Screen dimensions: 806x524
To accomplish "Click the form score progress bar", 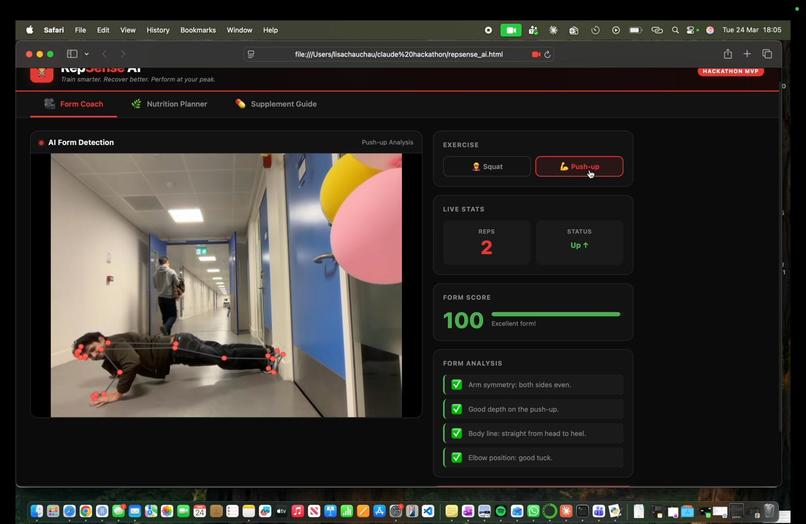I will (x=556, y=314).
